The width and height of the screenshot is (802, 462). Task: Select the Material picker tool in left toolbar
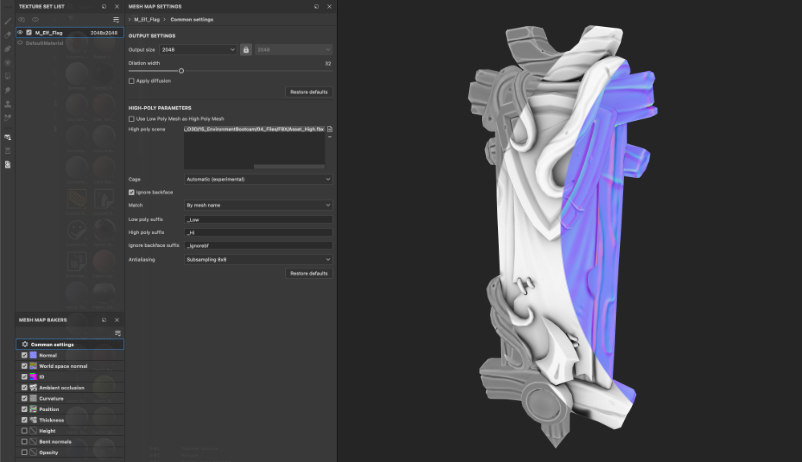(x=8, y=117)
